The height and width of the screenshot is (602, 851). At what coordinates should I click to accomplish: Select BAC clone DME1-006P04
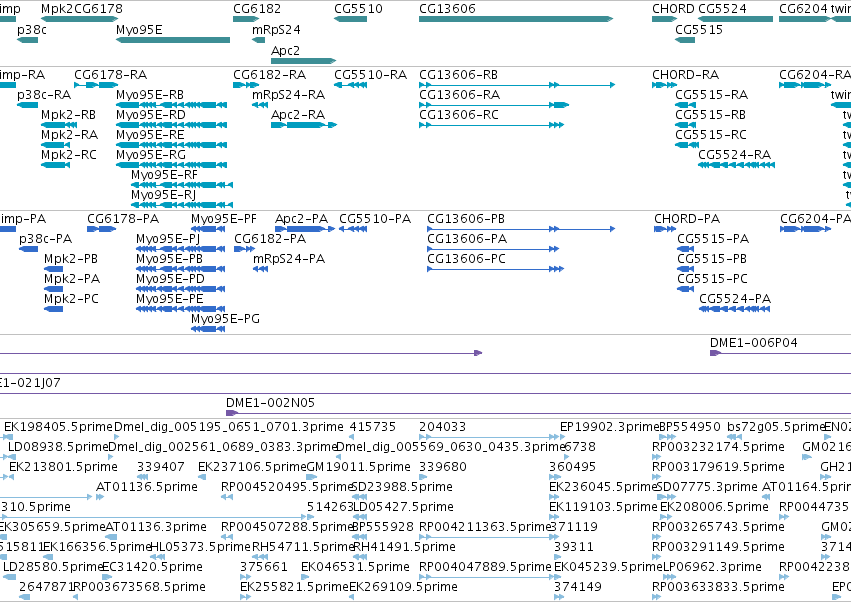[x=754, y=343]
